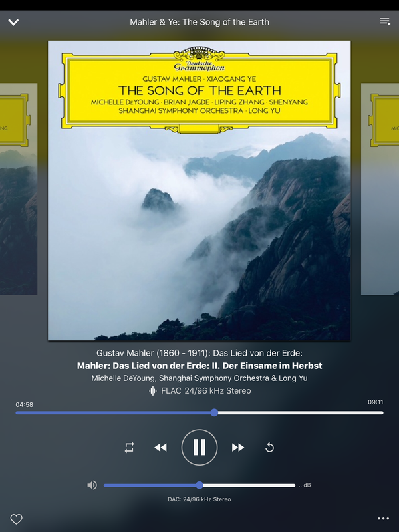This screenshot has height=532, width=399.
Task: Select the previous album cover thumbnail
Action: pos(19,189)
